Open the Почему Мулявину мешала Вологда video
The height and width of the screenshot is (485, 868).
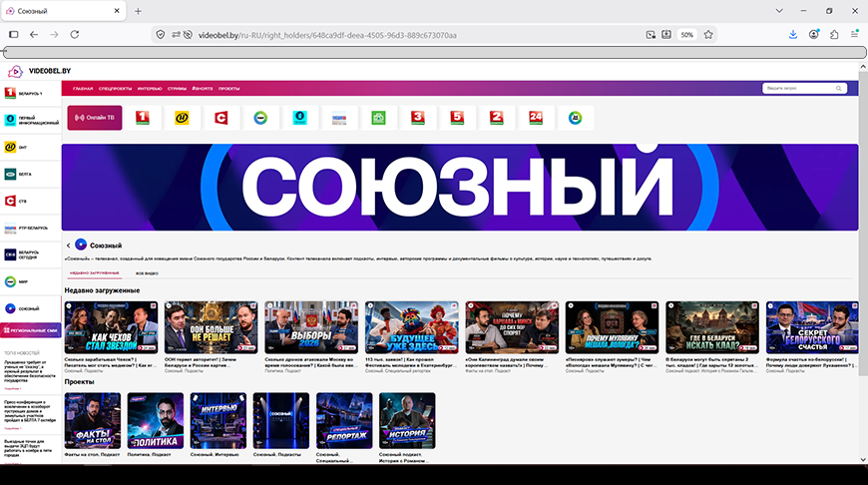pyautogui.click(x=613, y=327)
